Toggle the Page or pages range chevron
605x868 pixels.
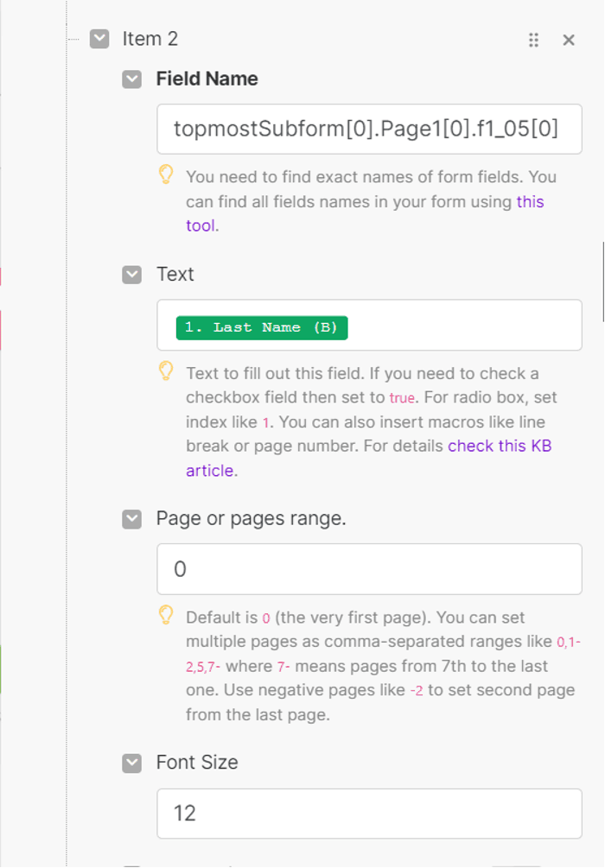tap(132, 519)
